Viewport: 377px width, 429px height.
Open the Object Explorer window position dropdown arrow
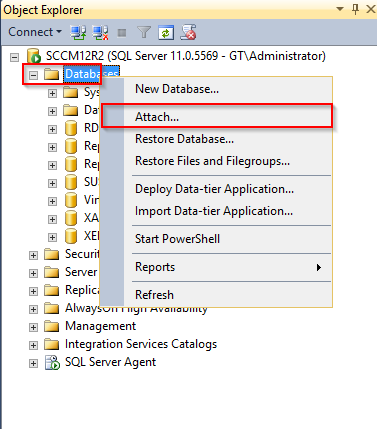tap(340, 9)
